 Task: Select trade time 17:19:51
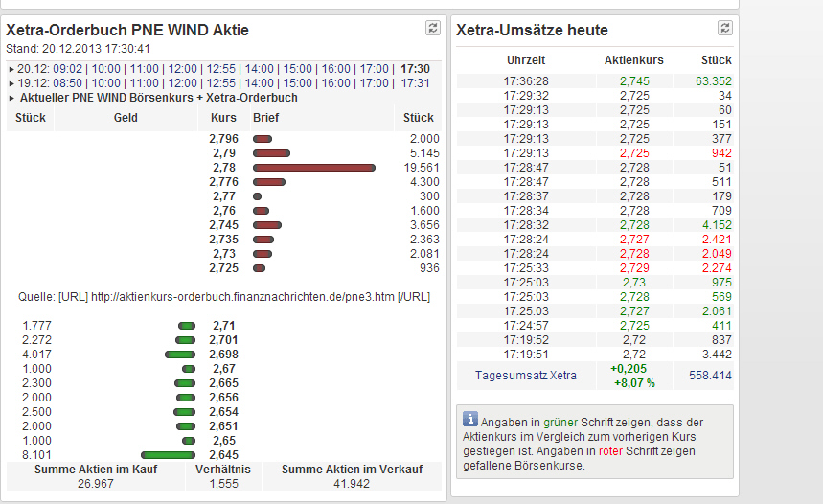526,355
